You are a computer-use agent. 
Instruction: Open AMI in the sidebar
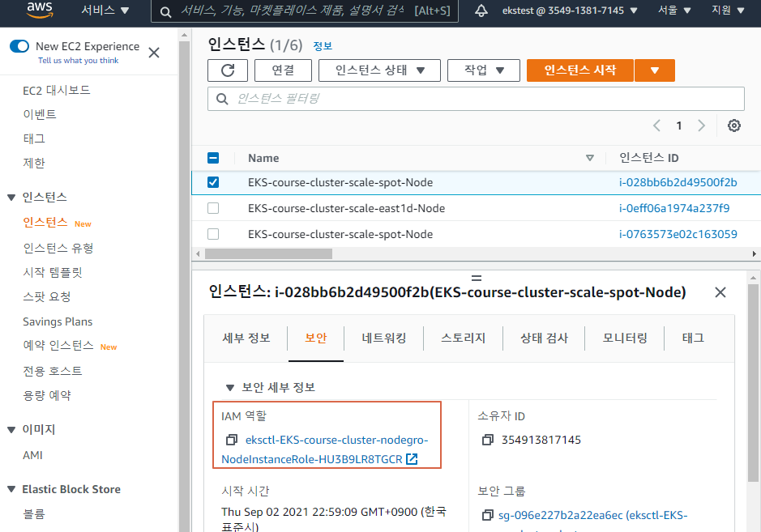[x=32, y=455]
